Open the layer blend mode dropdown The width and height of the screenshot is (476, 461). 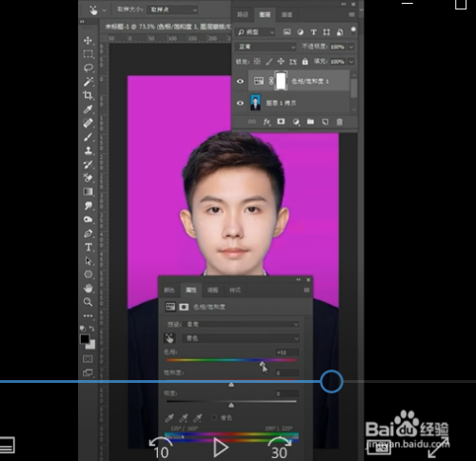[x=266, y=47]
